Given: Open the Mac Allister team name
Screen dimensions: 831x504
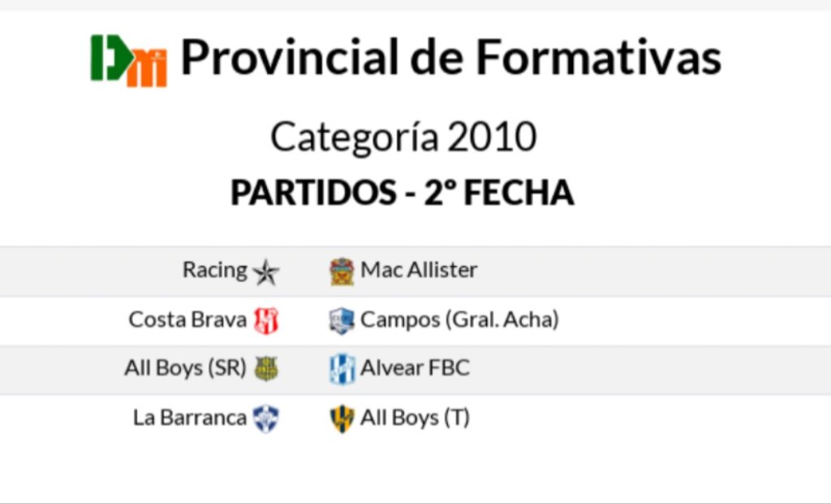Looking at the screenshot, I should (419, 269).
